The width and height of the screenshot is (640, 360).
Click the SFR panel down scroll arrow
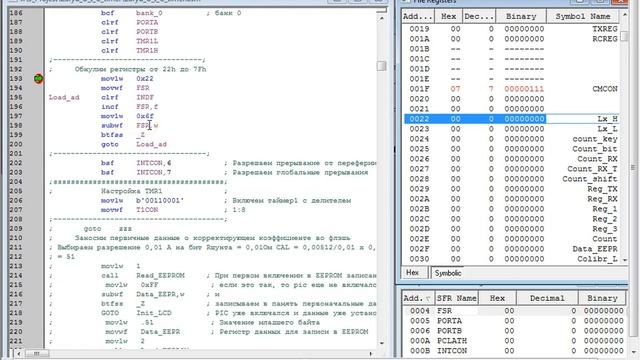[x=633, y=351]
